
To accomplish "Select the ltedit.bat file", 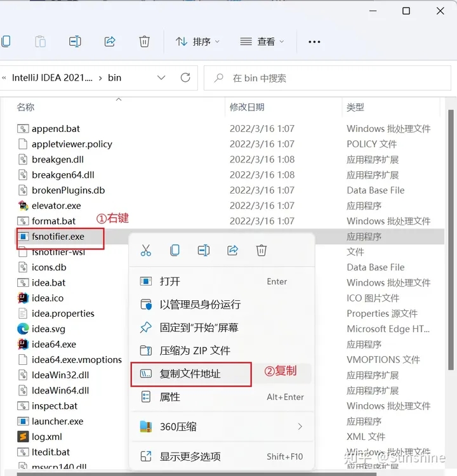I will (51, 453).
